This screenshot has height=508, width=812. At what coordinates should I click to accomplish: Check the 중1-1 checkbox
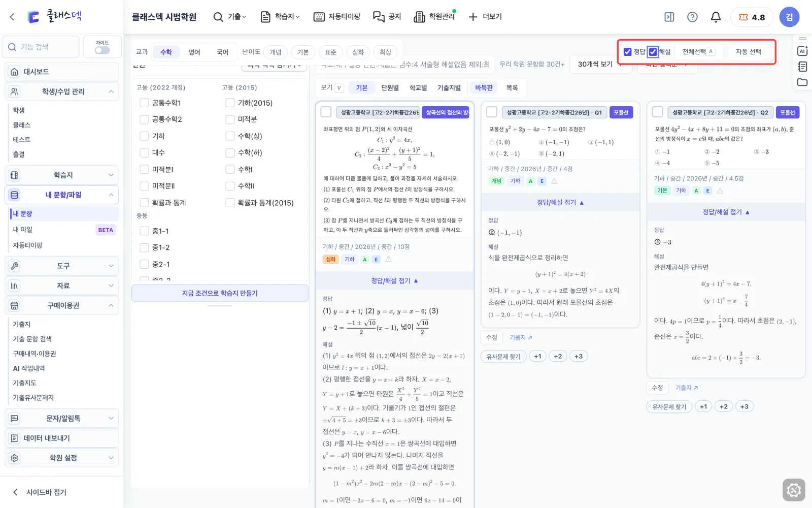[x=144, y=231]
